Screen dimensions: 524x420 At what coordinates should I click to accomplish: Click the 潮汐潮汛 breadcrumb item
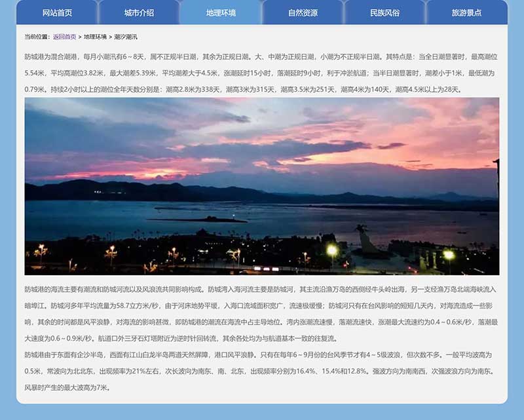click(x=126, y=37)
